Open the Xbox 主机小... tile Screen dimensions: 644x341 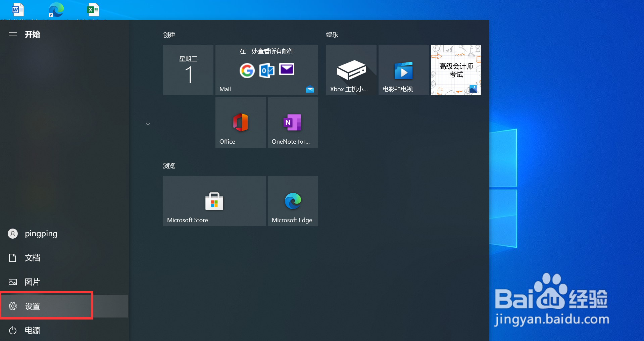pyautogui.click(x=351, y=70)
